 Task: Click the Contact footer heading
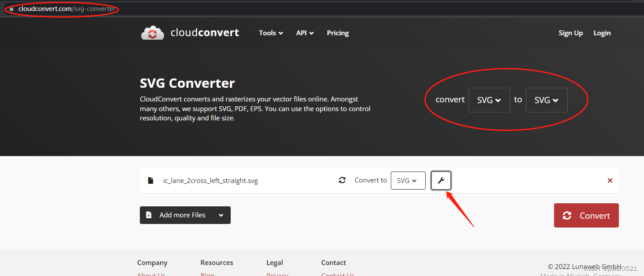(333, 262)
